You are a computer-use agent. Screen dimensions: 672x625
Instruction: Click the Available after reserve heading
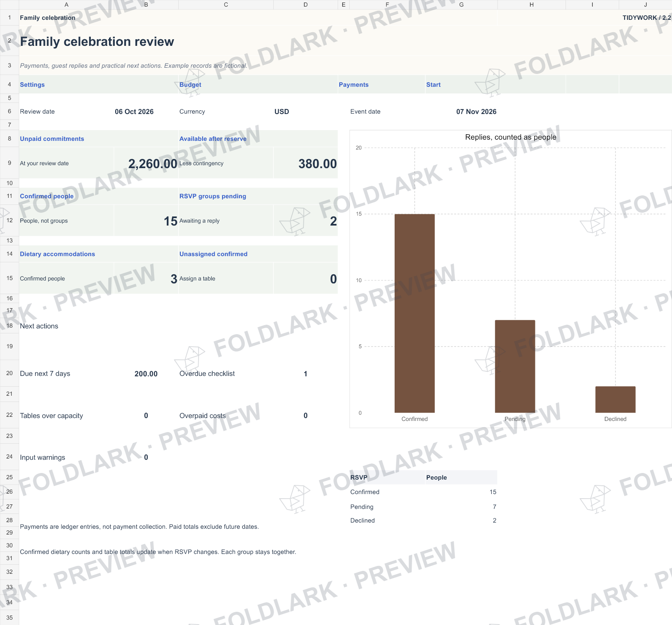[213, 139]
